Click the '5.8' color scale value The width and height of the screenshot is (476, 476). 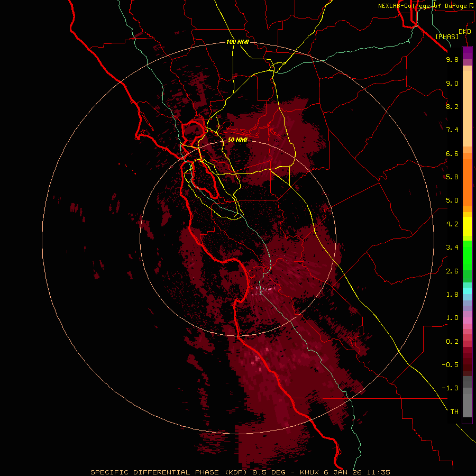click(452, 177)
